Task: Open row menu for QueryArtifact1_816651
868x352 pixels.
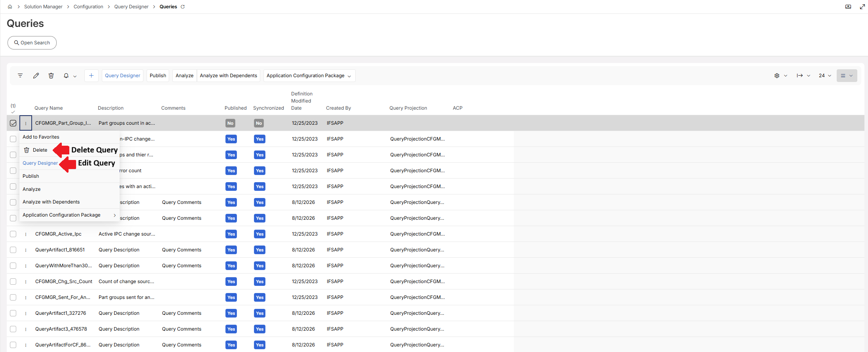Action: pyautogui.click(x=26, y=250)
